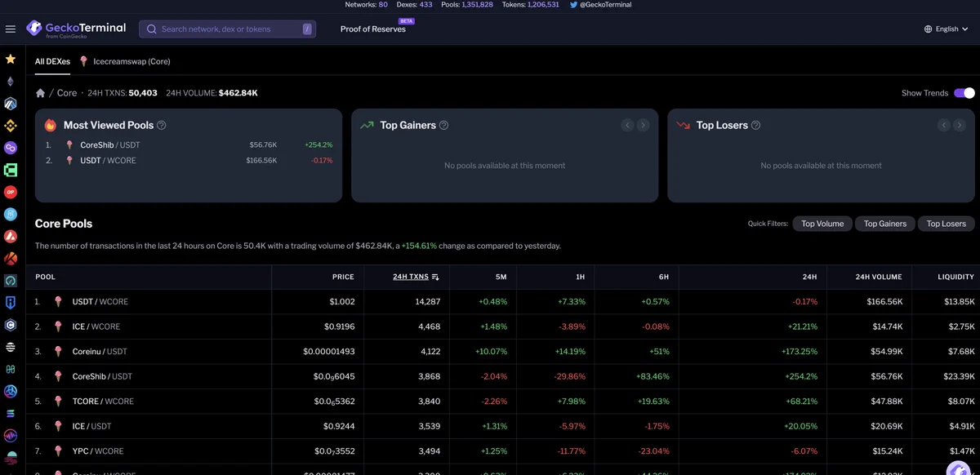980x475 pixels.
Task: Click globe icon next to English
Action: tap(928, 29)
